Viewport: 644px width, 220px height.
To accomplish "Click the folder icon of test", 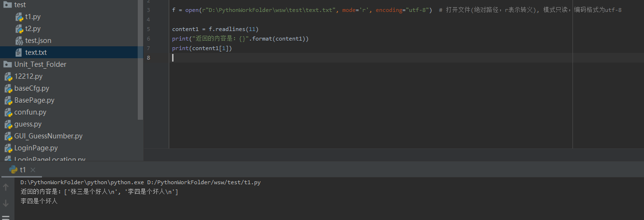I will click(8, 5).
